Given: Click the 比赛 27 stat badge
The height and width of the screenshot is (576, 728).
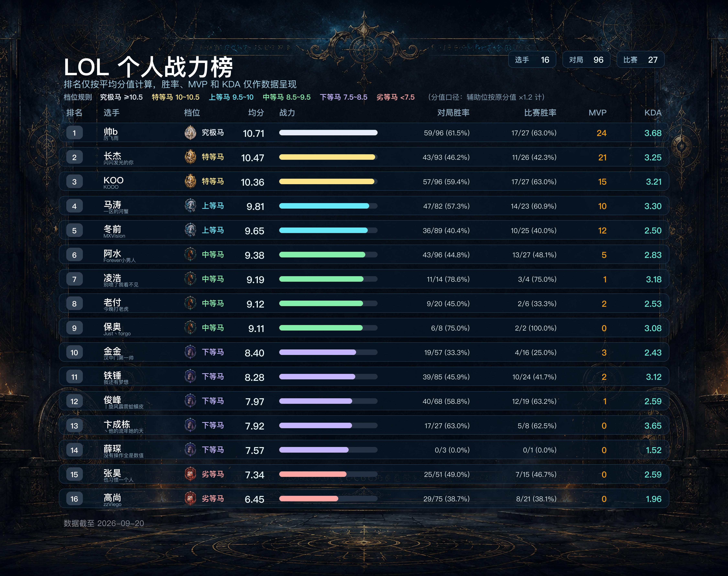Looking at the screenshot, I should tap(640, 60).
